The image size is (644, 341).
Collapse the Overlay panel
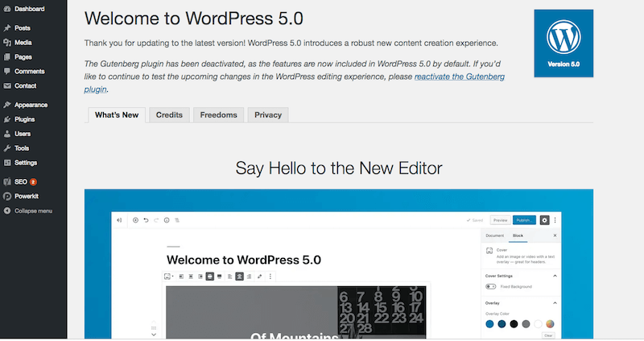tap(555, 303)
